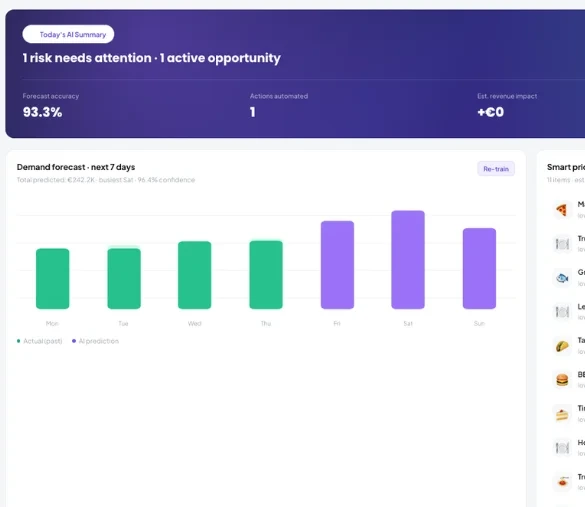Viewport: 585px width, 507px height.
Task: Toggle the AI prediction legend entry
Action: click(x=95, y=341)
